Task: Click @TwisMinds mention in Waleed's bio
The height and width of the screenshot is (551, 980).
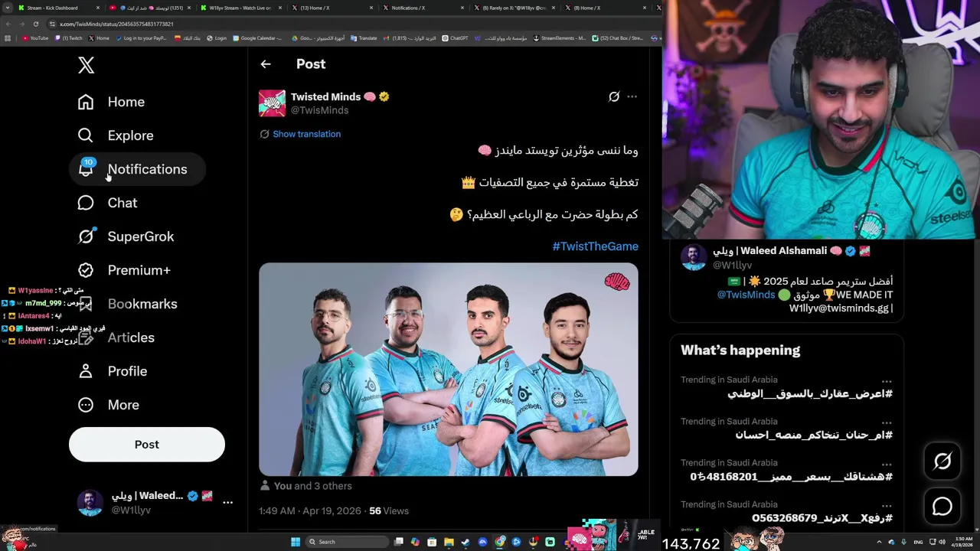Action: [x=746, y=295]
